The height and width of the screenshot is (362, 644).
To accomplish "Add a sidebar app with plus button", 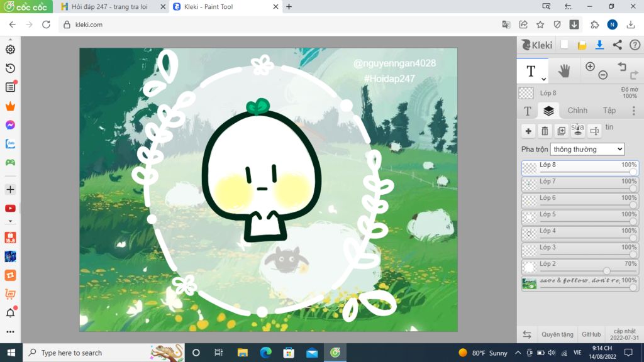I will tap(10, 190).
